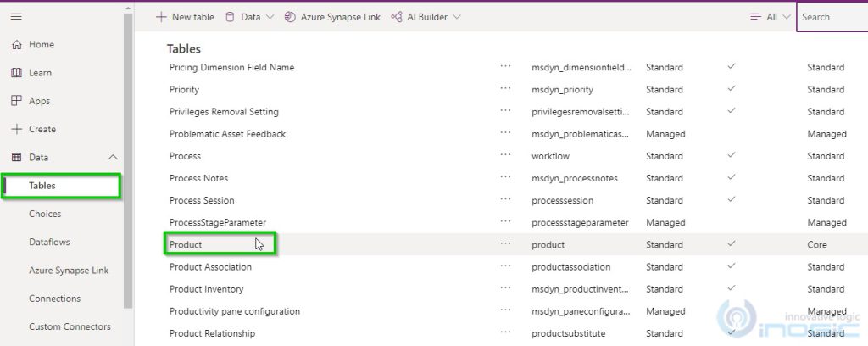Expand the Data dropdown in toolbar
868x346 pixels.
[250, 17]
